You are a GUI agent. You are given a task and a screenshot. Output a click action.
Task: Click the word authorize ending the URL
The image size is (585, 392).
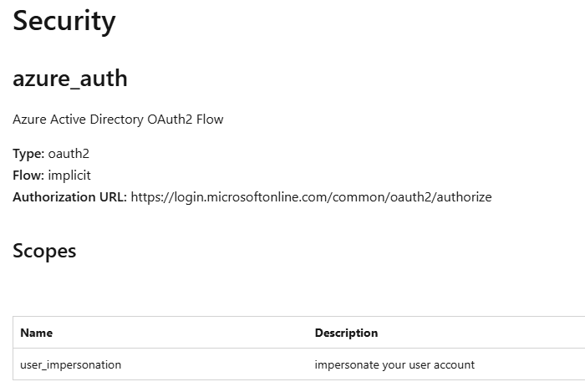pyautogui.click(x=465, y=197)
